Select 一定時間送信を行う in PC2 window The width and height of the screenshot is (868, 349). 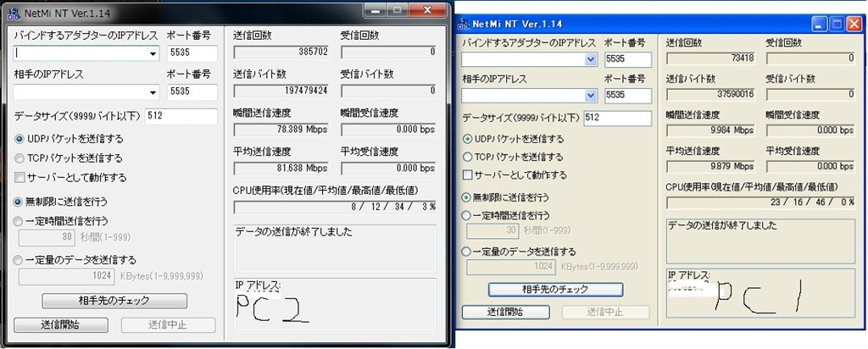click(61, 221)
